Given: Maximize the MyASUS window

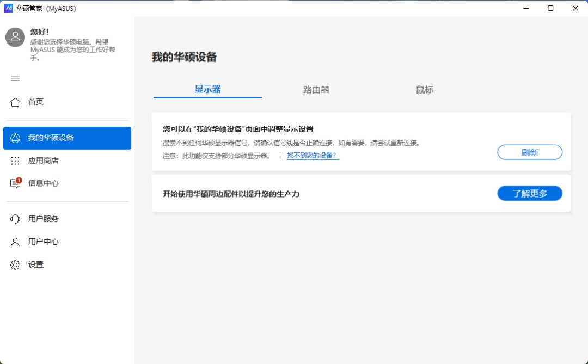Looking at the screenshot, I should click(550, 8).
